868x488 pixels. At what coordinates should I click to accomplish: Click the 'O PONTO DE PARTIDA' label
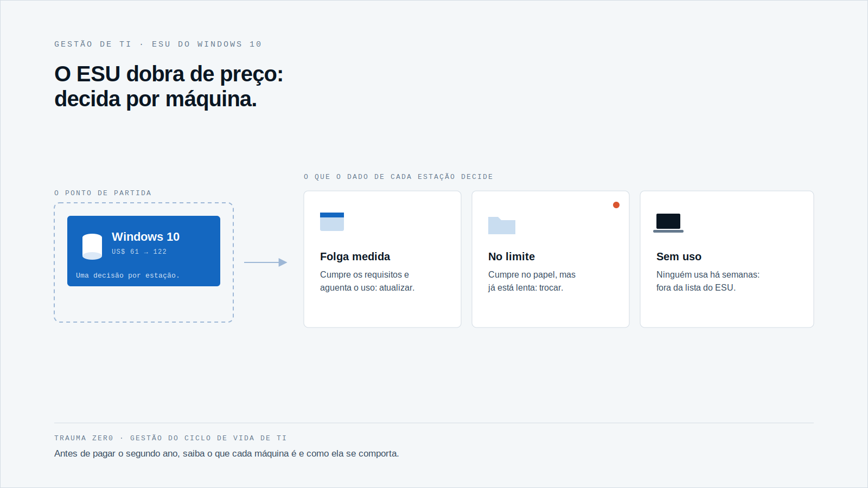103,193
